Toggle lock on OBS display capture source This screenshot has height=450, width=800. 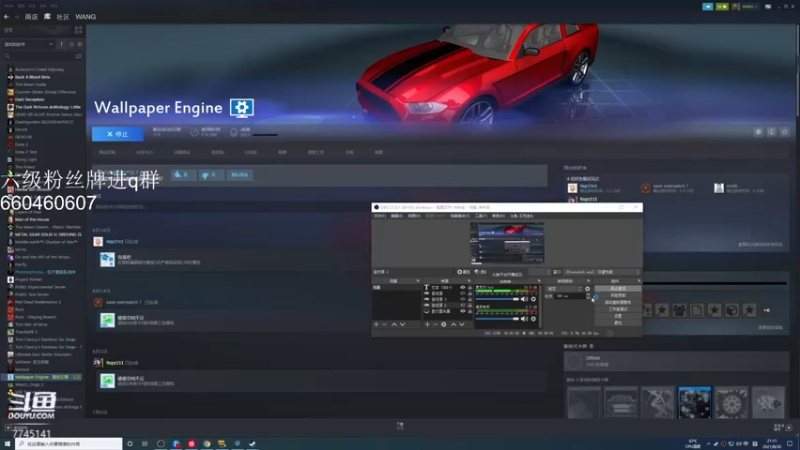coord(470,311)
